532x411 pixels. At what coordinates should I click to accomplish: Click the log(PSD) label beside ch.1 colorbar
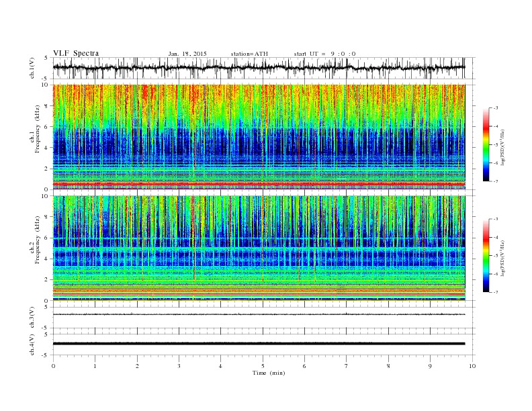(x=502, y=148)
